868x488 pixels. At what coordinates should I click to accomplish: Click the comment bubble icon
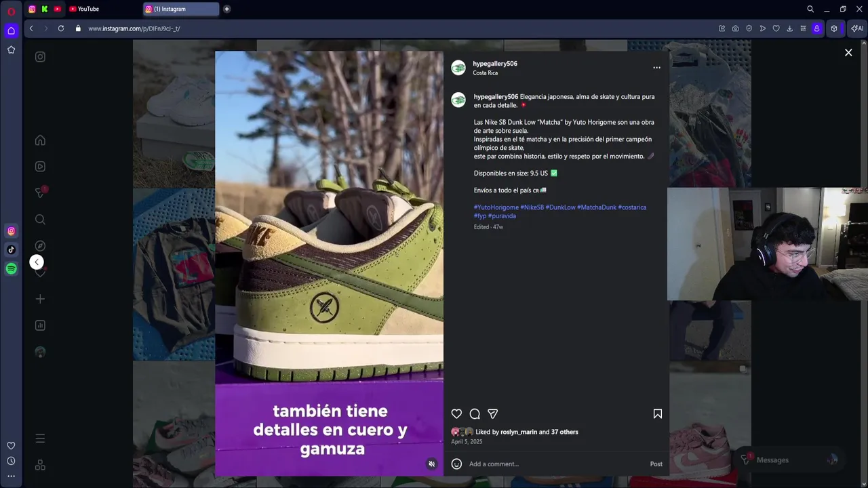[475, 414]
